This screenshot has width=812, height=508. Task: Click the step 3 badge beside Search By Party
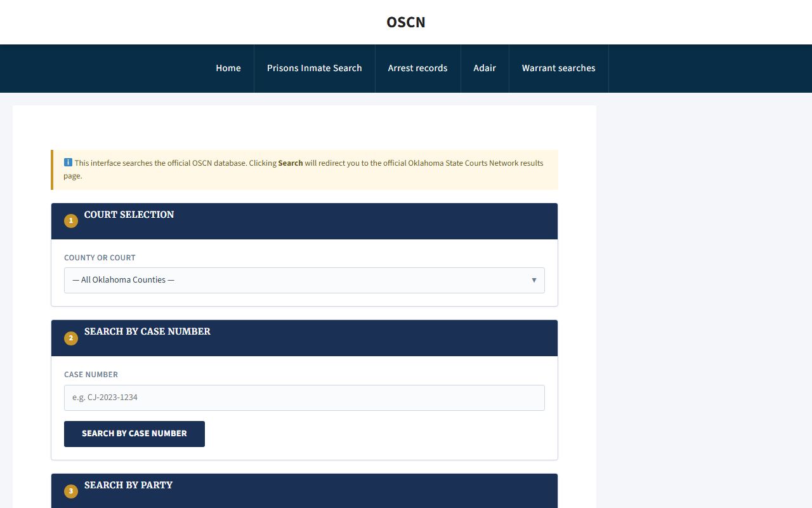click(x=71, y=491)
